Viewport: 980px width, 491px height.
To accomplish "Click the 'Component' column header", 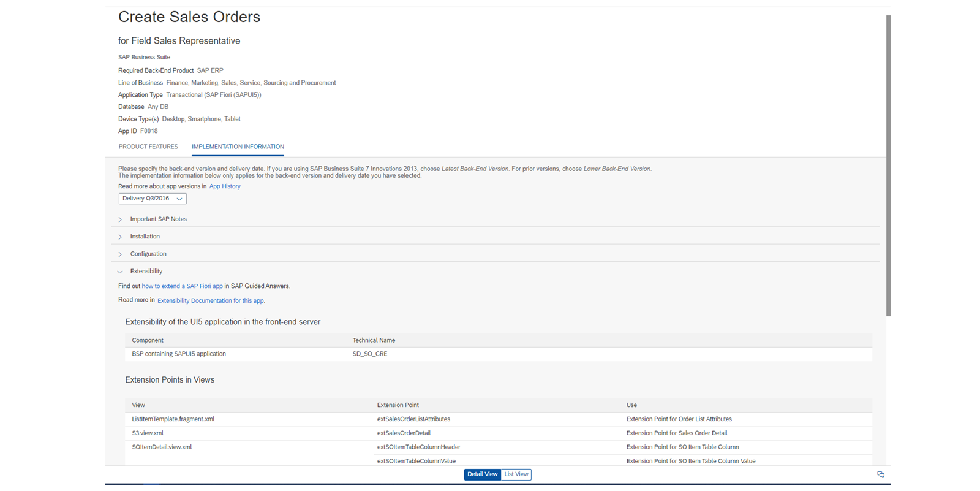I will (x=148, y=340).
